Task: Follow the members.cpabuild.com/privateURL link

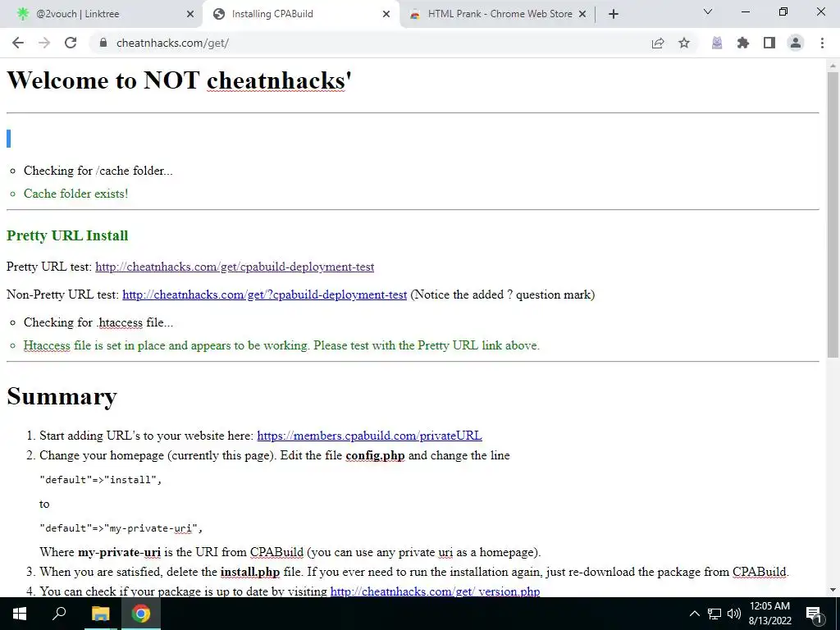Action: (370, 436)
